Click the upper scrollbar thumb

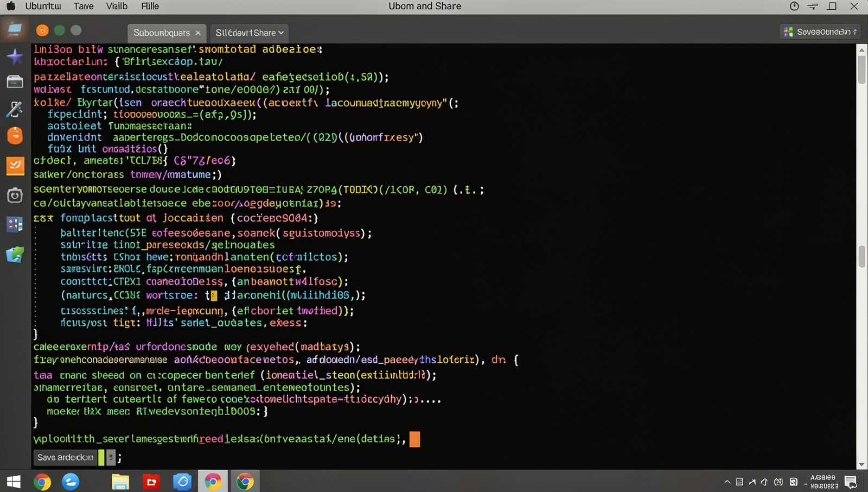(861, 69)
